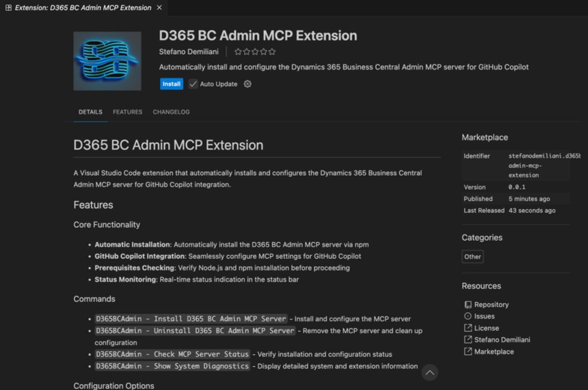Viewport: 588px width, 390px height.
Task: Click the Published '5 minutes ago' value
Action: (x=529, y=199)
